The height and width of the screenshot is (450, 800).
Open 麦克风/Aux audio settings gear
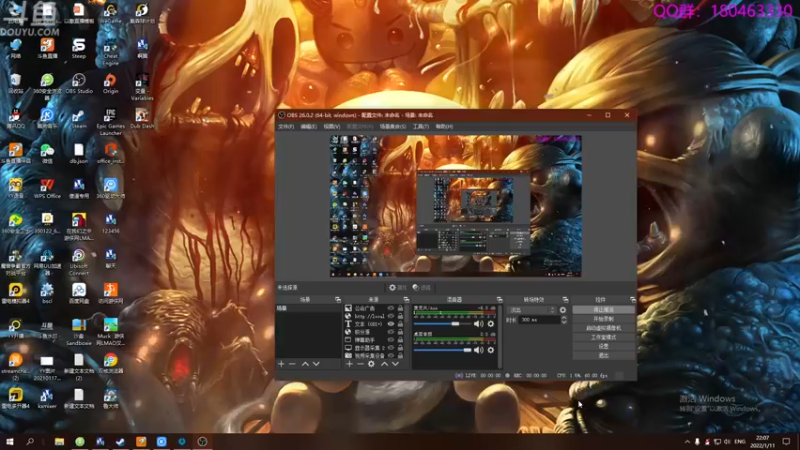(491, 323)
